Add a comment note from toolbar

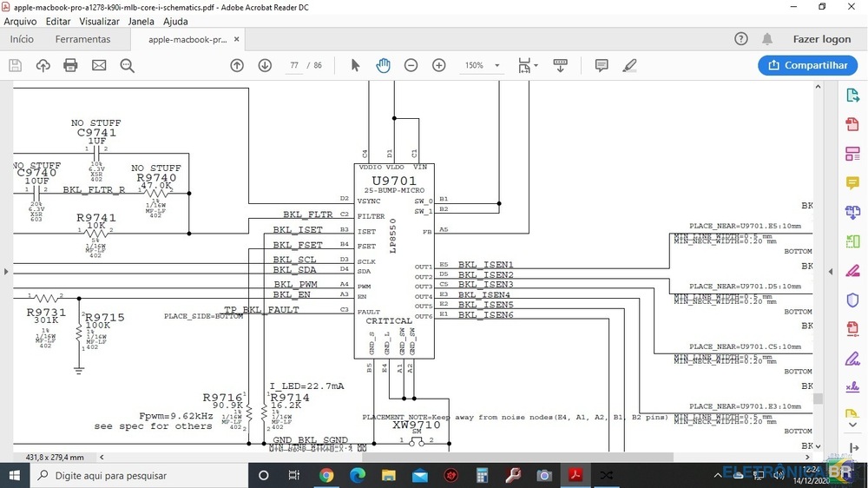(602, 65)
